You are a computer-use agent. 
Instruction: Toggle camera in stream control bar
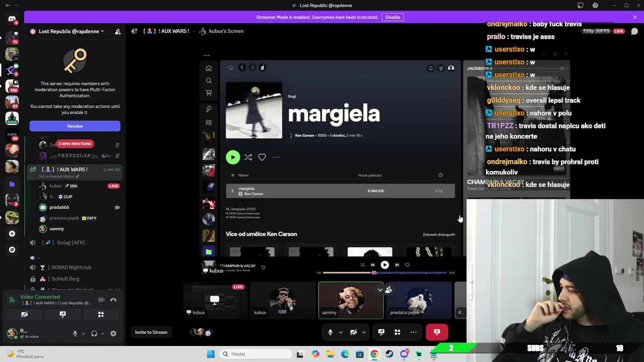coord(354,332)
